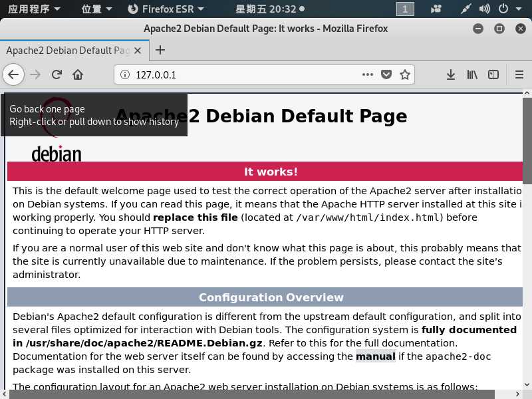Click the clock showing 星期五 20:32

pyautogui.click(x=270, y=9)
